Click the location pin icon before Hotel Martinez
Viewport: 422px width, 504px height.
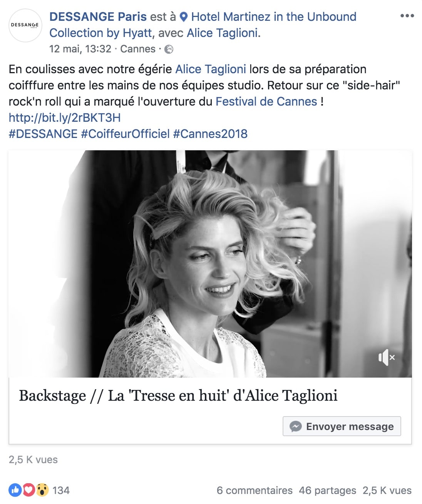pos(184,17)
